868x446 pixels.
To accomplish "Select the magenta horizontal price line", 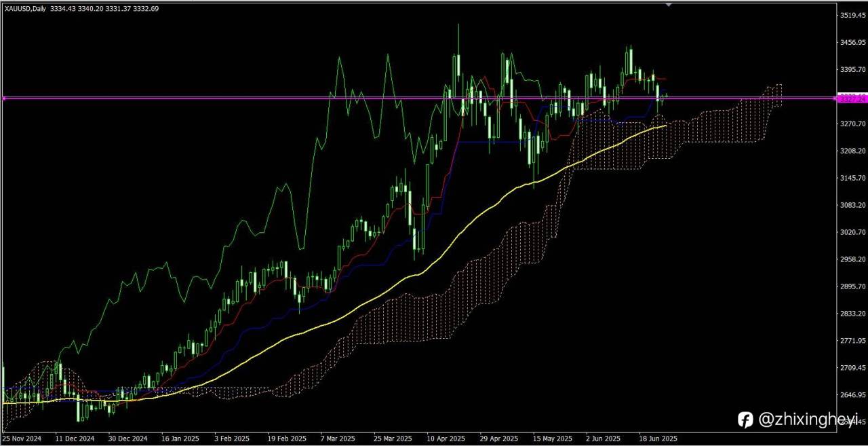I will point(418,98).
